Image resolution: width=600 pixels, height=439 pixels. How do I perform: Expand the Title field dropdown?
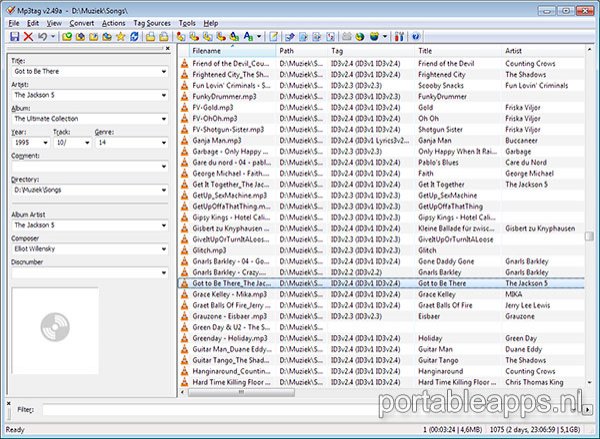click(163, 73)
